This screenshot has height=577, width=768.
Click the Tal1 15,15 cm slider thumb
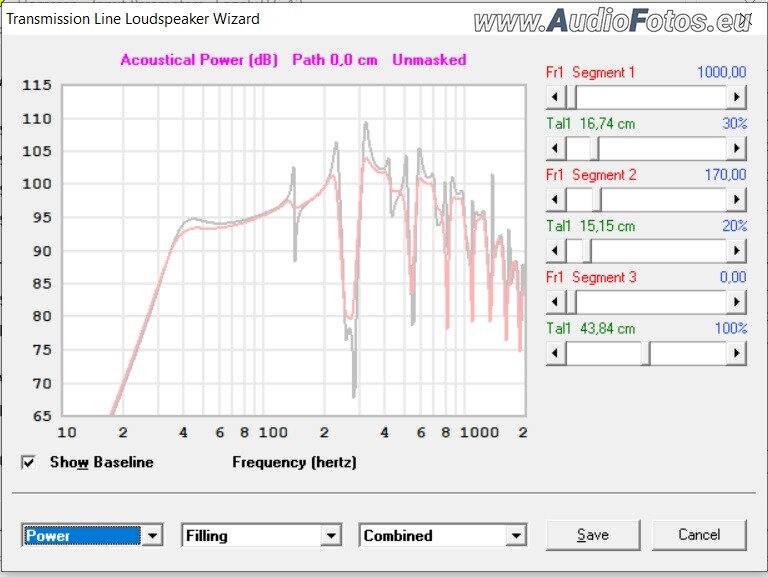[x=586, y=251]
